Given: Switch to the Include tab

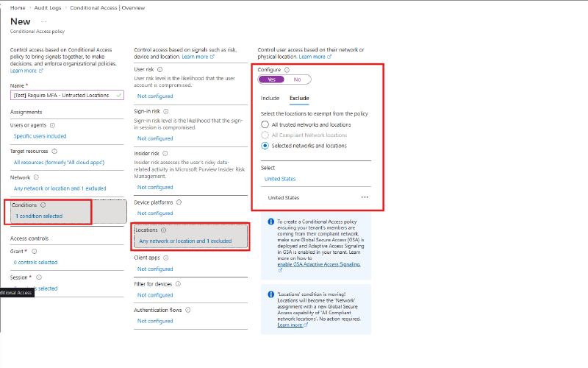Looking at the screenshot, I should 270,98.
